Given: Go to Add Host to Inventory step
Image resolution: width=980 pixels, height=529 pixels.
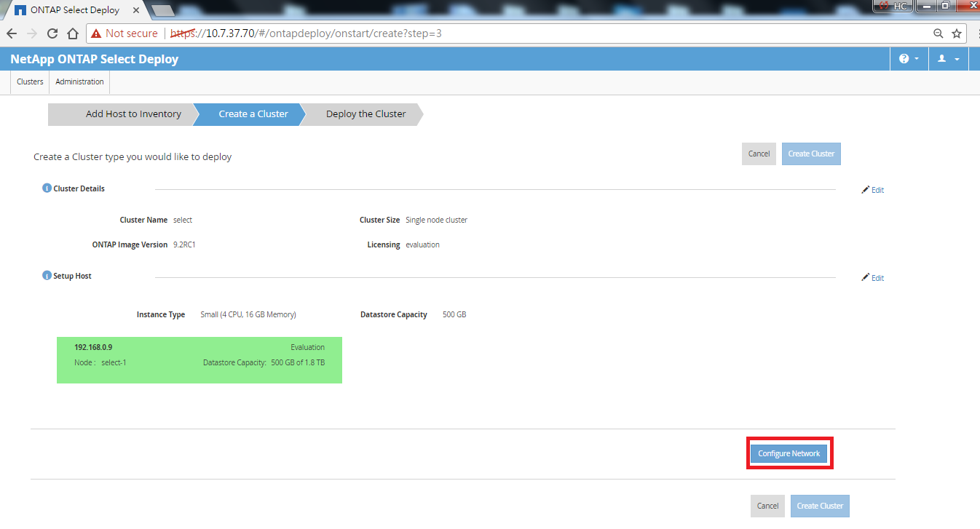Looking at the screenshot, I should (x=124, y=114).
